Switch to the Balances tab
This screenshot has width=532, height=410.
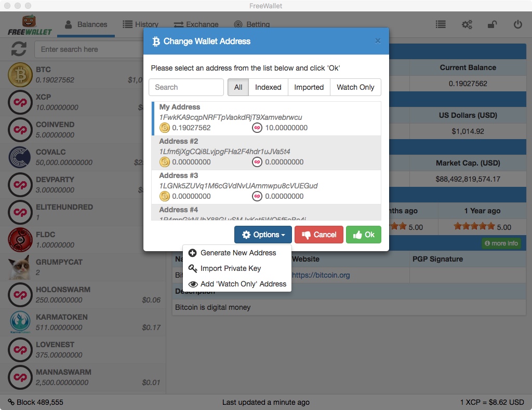coord(86,24)
